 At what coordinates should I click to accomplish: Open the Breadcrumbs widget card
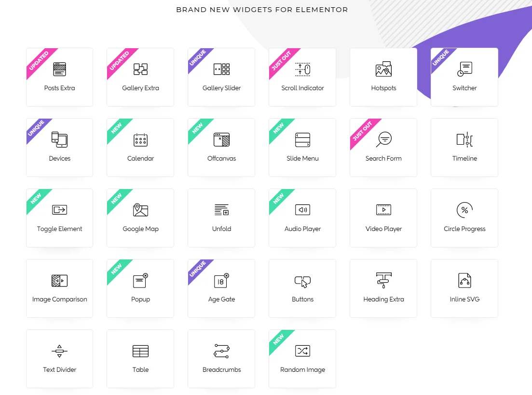(x=221, y=358)
